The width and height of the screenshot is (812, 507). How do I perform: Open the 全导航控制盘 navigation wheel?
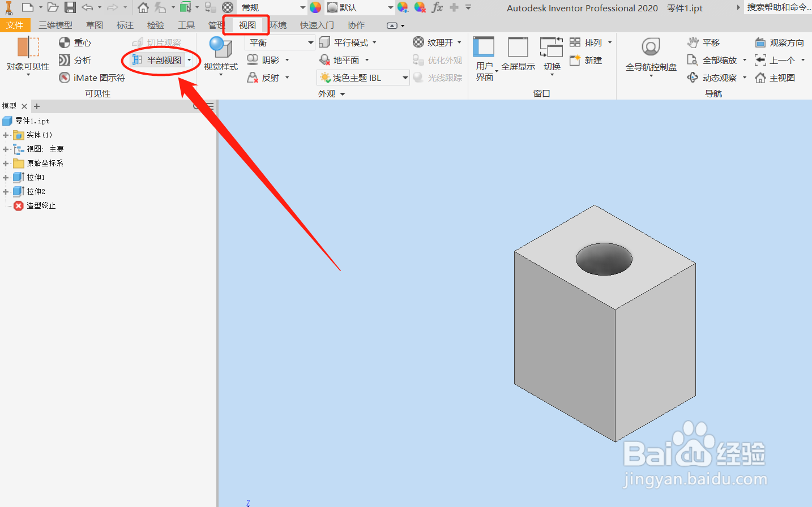pos(651,55)
